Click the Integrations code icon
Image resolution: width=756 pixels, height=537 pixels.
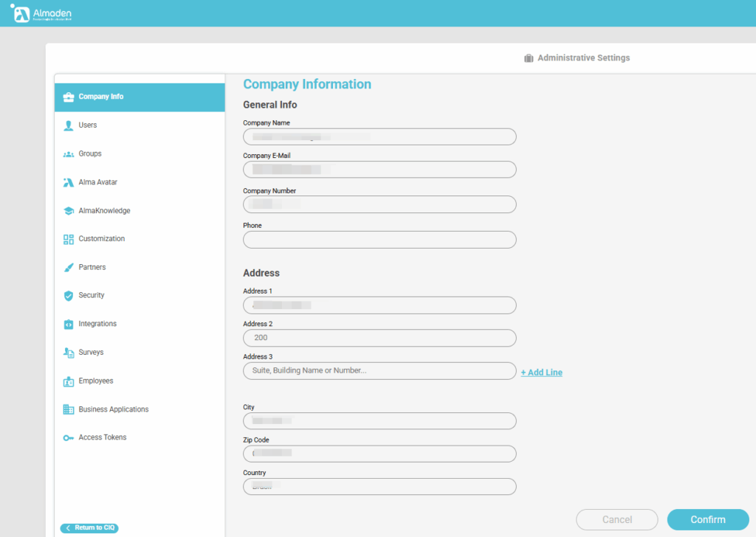tap(68, 324)
